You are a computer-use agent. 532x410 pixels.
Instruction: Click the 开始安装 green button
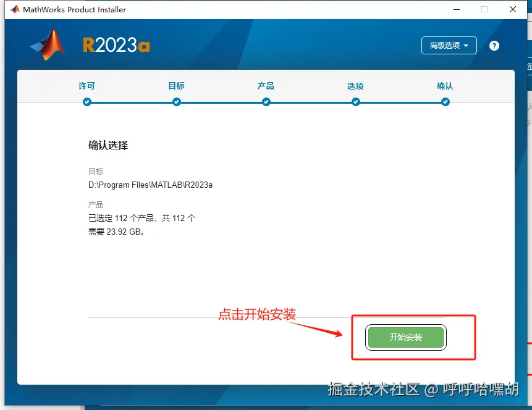tap(406, 337)
